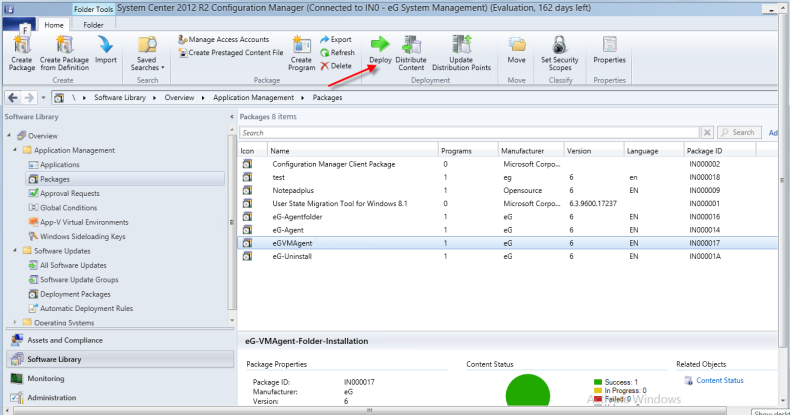Viewport: 790px width, 415px height.
Task: Select the eG-Uninstall package row
Action: 508,256
